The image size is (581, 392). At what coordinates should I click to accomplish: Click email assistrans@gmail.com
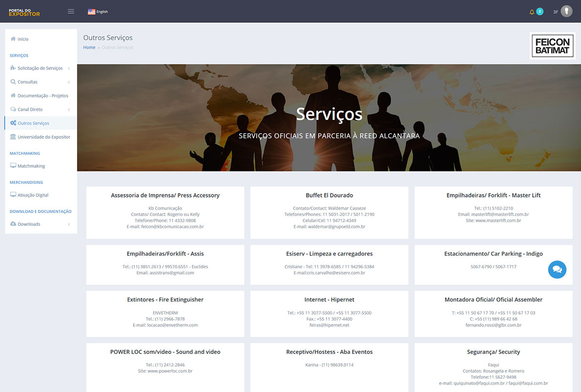pos(172,273)
